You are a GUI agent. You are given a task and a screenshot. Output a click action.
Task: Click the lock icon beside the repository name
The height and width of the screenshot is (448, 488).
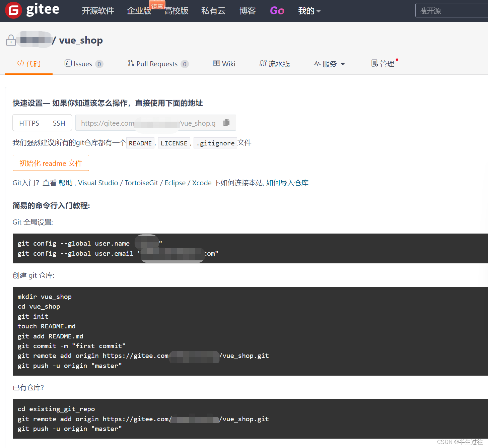pos(11,40)
